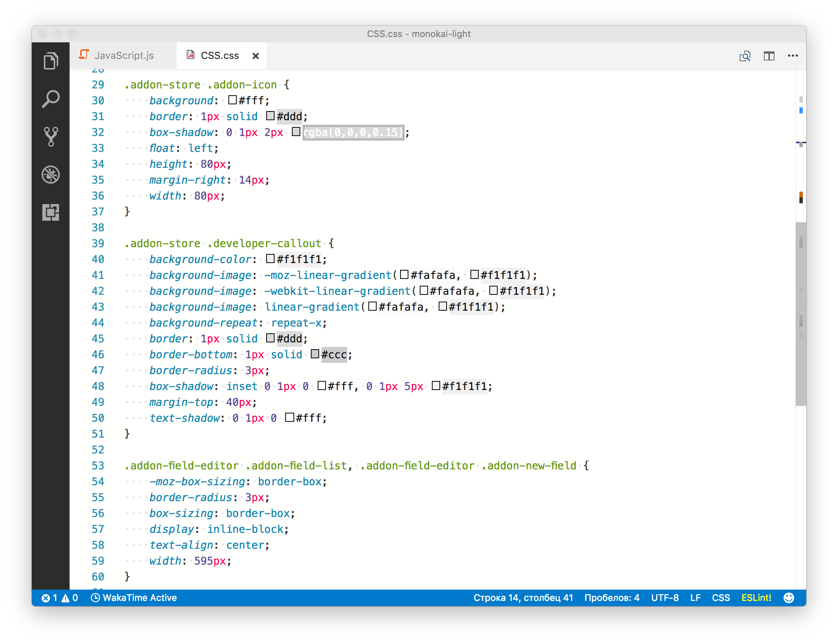Viewport: 838px width, 644px height.
Task: Open the Debug view icon
Action: click(51, 175)
